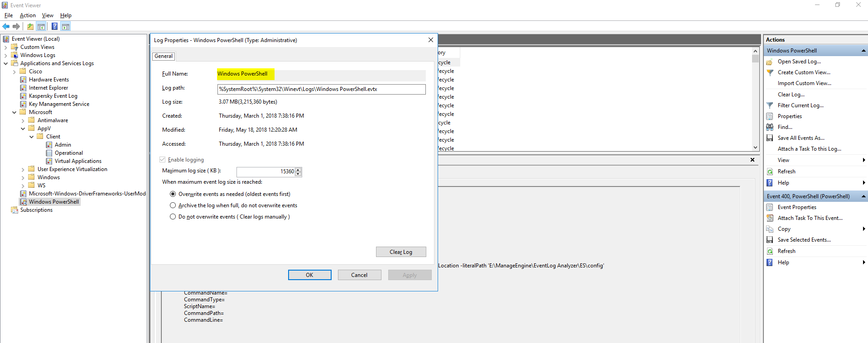Viewport: 868px width, 343px height.
Task: Collapse the Microsoft folder
Action: pos(14,112)
